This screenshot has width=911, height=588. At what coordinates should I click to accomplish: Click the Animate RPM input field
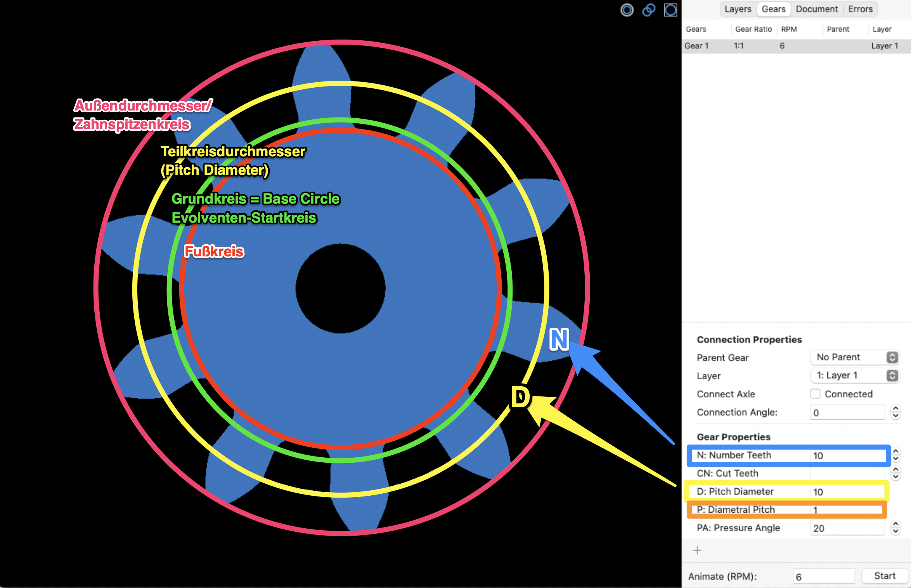[x=823, y=576]
